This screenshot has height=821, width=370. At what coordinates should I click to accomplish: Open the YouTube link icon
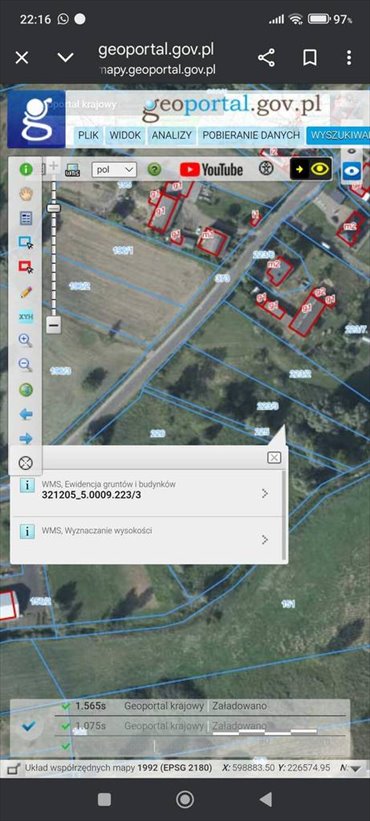tap(211, 169)
